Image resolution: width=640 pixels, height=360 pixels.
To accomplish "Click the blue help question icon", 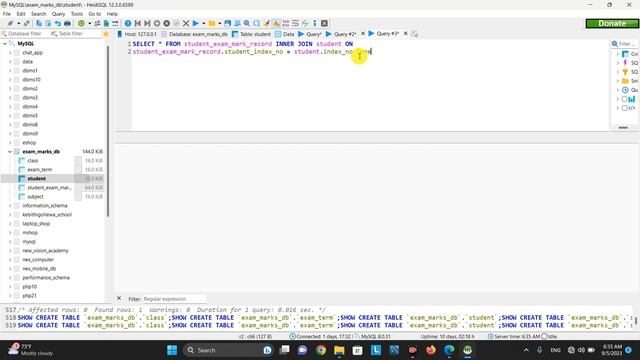I will [128, 23].
